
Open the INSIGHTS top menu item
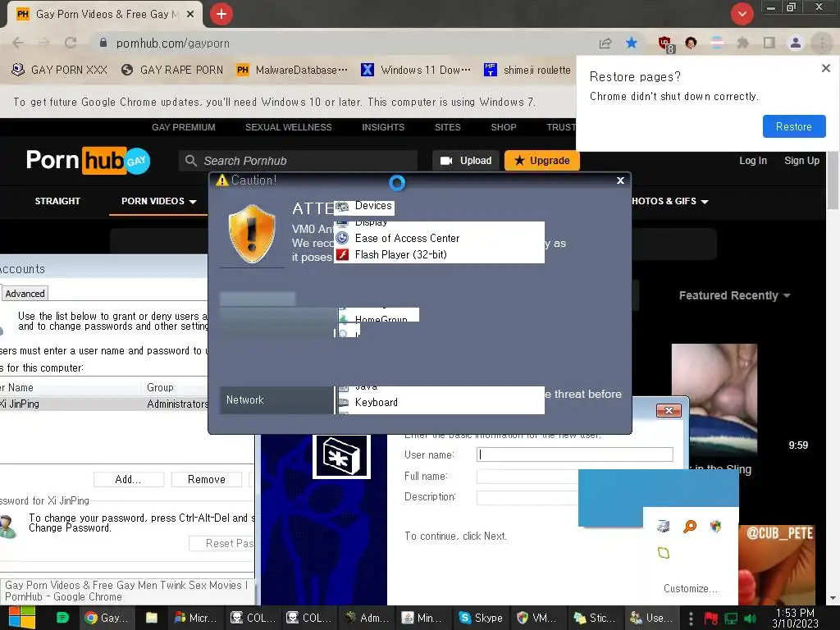383,127
